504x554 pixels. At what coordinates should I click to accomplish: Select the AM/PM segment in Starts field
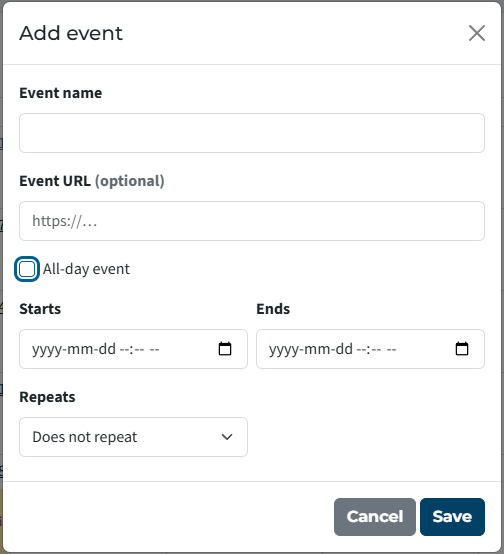coord(154,349)
